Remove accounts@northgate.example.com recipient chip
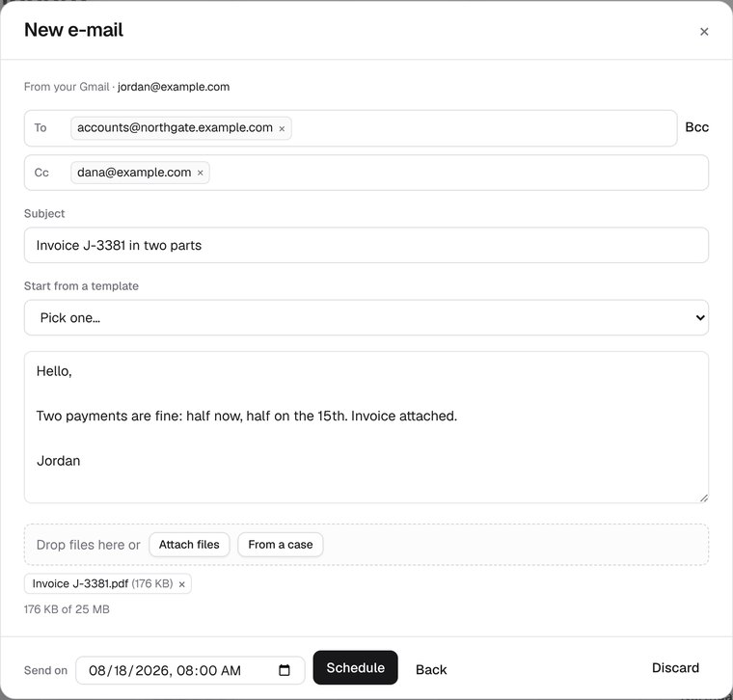The width and height of the screenshot is (733, 700). pyautogui.click(x=282, y=128)
